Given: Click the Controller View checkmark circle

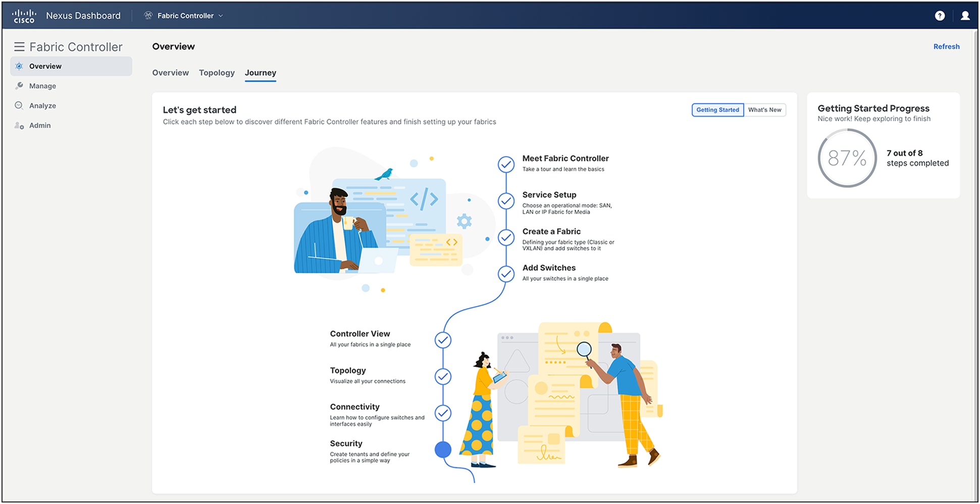Looking at the screenshot, I should [x=443, y=340].
